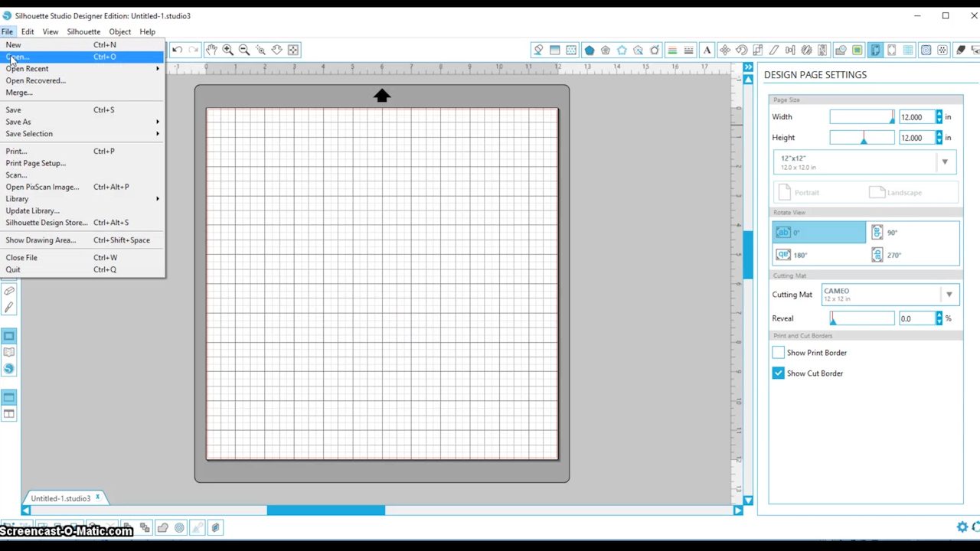
Task: Open the Text Style 'A' icon
Action: (707, 51)
